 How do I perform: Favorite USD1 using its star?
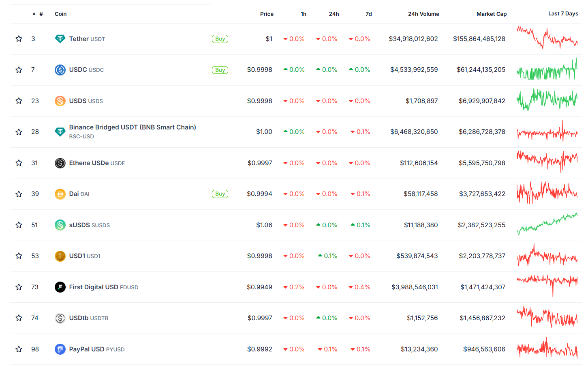point(19,256)
